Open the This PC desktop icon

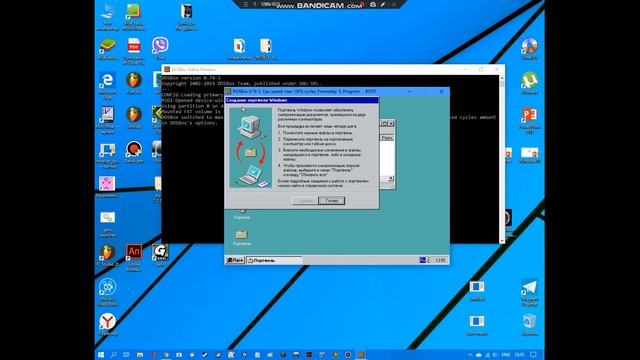click(x=107, y=16)
